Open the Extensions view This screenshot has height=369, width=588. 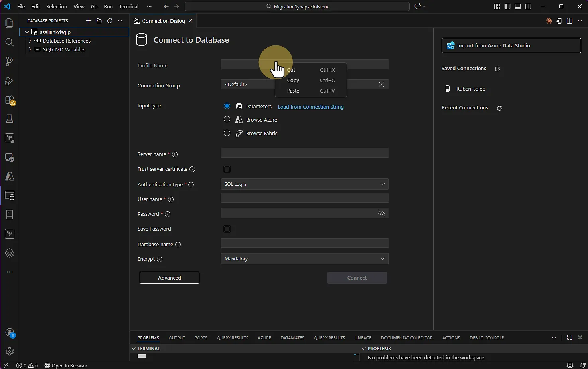point(9,100)
